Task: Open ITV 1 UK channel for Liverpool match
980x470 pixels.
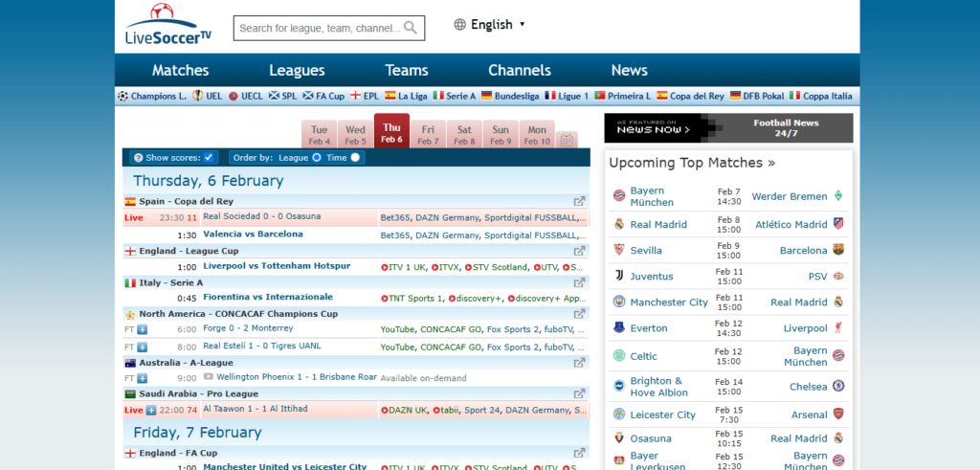Action: 403,267
